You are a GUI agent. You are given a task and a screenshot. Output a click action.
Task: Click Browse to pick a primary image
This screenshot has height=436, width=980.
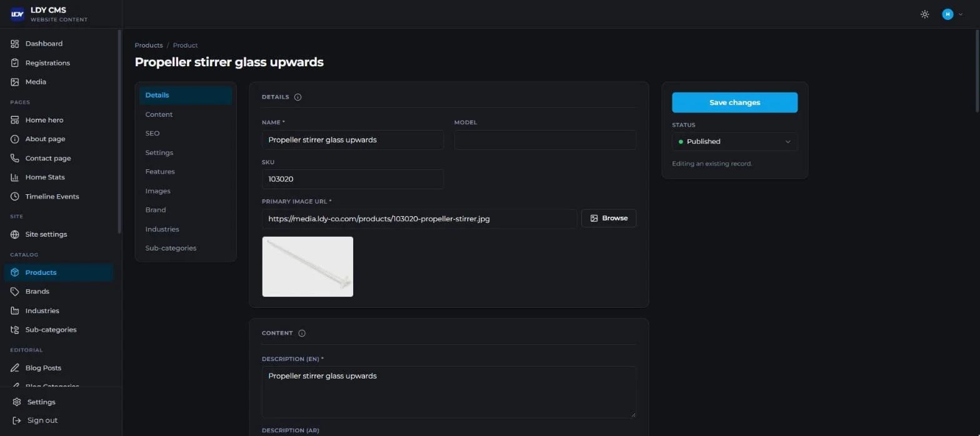(609, 218)
